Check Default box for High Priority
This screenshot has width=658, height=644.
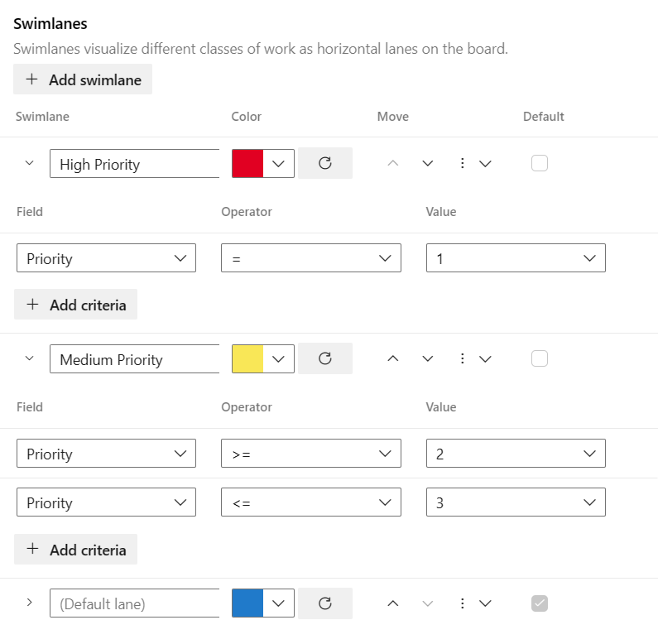[x=540, y=163]
